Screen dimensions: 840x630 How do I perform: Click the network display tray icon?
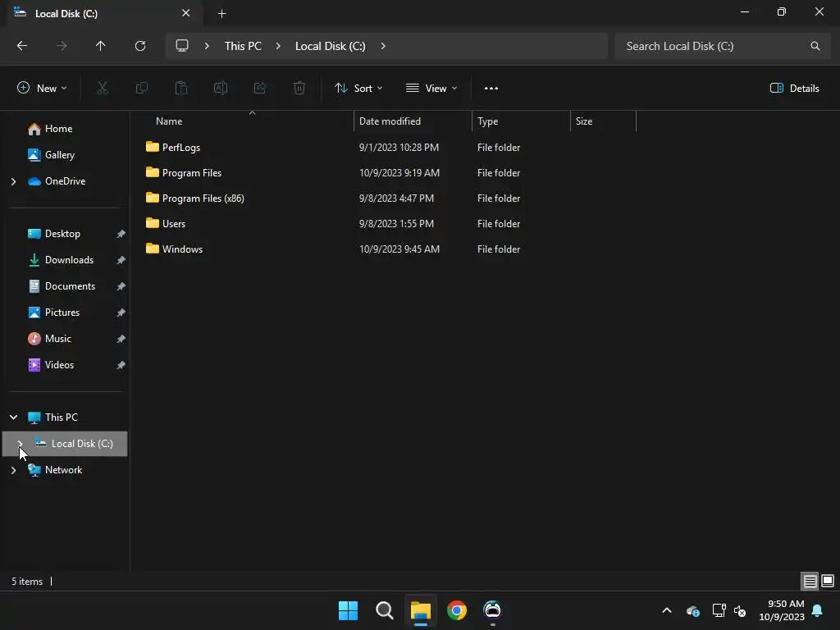click(719, 610)
